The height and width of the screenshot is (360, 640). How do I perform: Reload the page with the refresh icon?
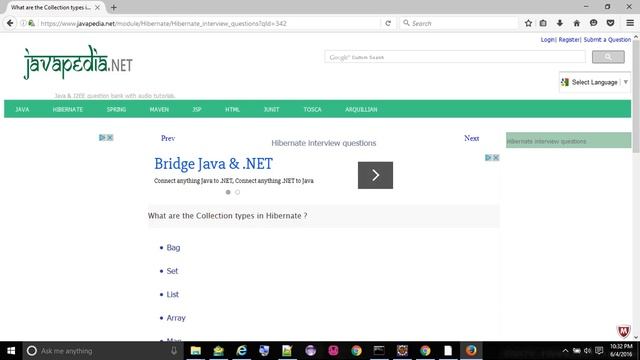tap(388, 23)
